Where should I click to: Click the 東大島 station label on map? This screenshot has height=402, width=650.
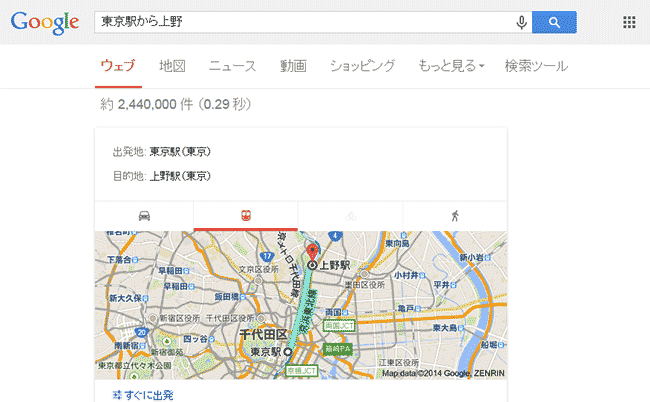point(445,328)
